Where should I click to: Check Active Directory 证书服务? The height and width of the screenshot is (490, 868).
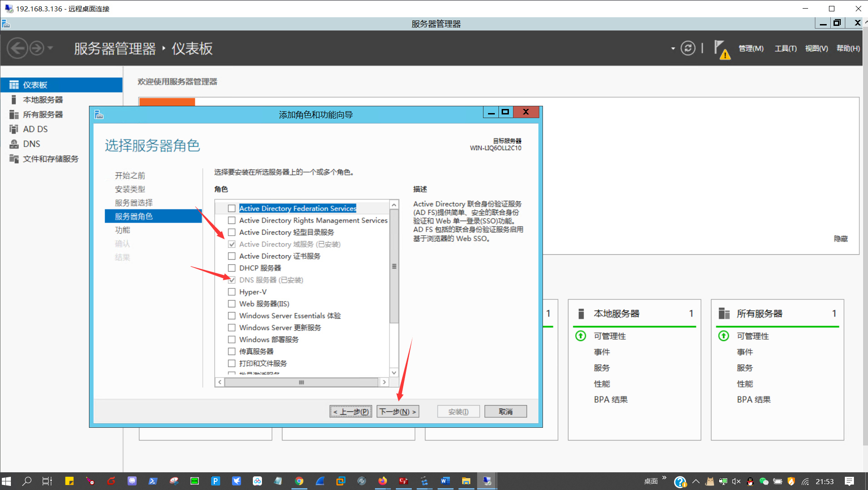pos(232,256)
